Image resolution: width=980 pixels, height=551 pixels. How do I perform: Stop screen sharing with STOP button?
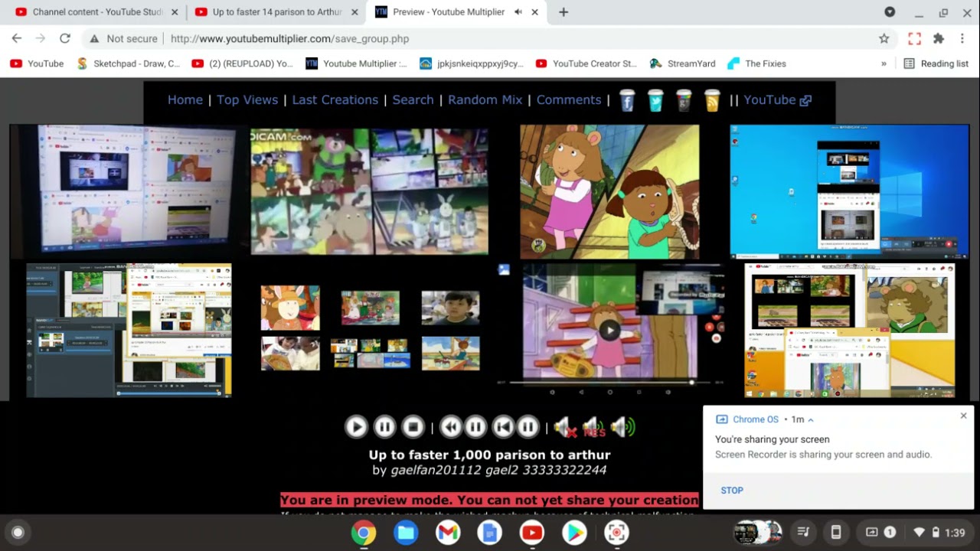pyautogui.click(x=732, y=491)
